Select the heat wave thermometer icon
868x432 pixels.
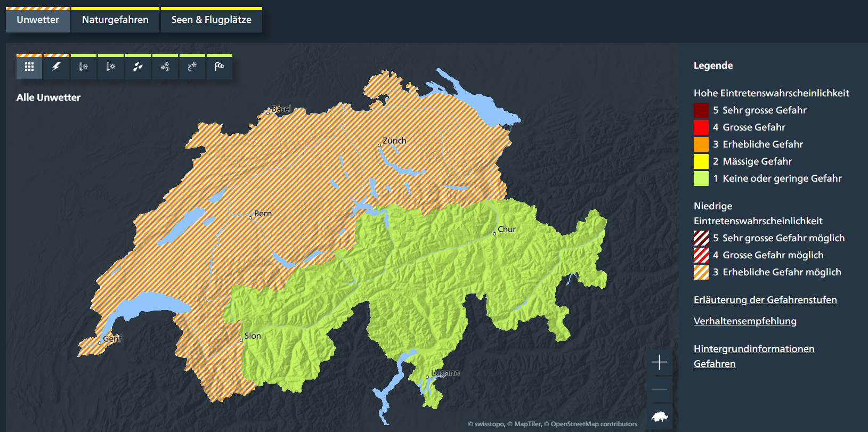pos(111,67)
